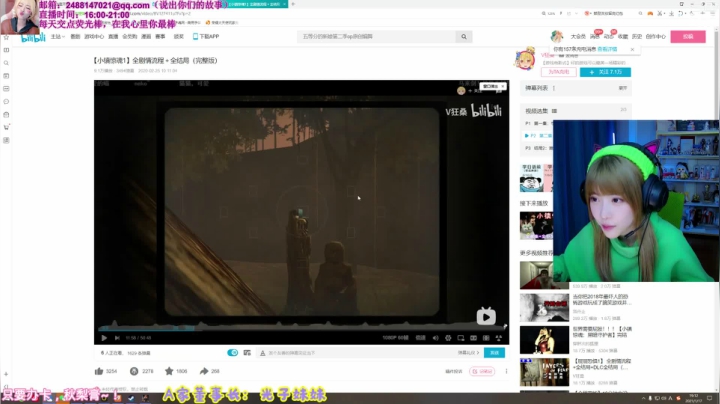Screen dimensions: 720x404
Task: Open danmaku font style 'A' icon
Action: click(262, 353)
